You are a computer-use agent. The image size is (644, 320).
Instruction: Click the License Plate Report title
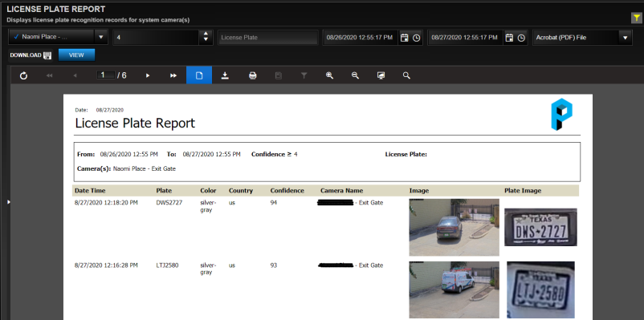[x=135, y=123]
